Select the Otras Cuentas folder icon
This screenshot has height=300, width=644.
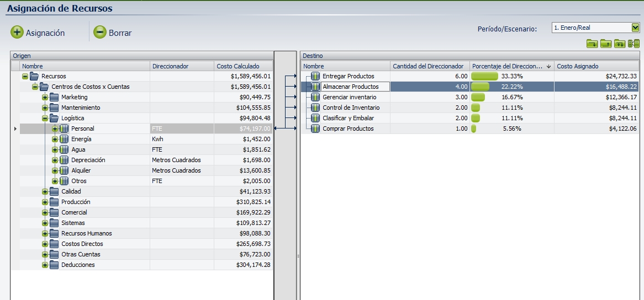pyautogui.click(x=54, y=255)
